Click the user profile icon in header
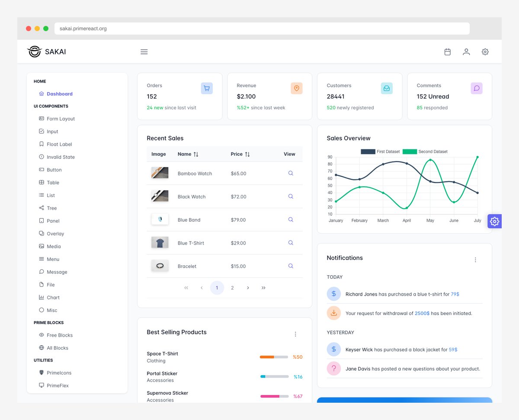 (x=466, y=51)
